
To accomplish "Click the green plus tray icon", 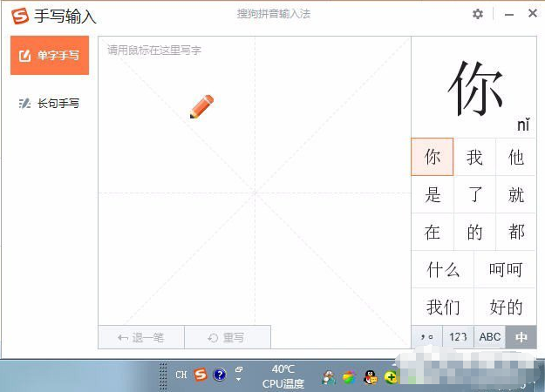I will [391, 377].
